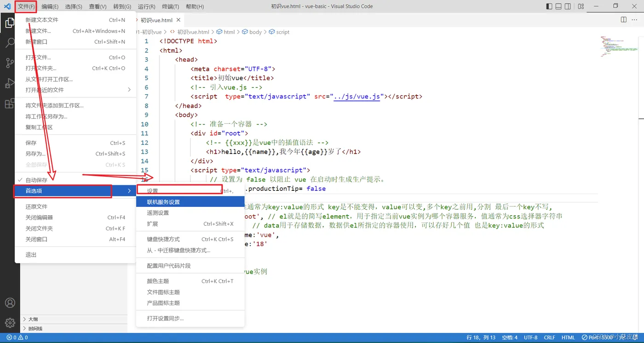Change indentation via 空格: 4

[x=510, y=337]
